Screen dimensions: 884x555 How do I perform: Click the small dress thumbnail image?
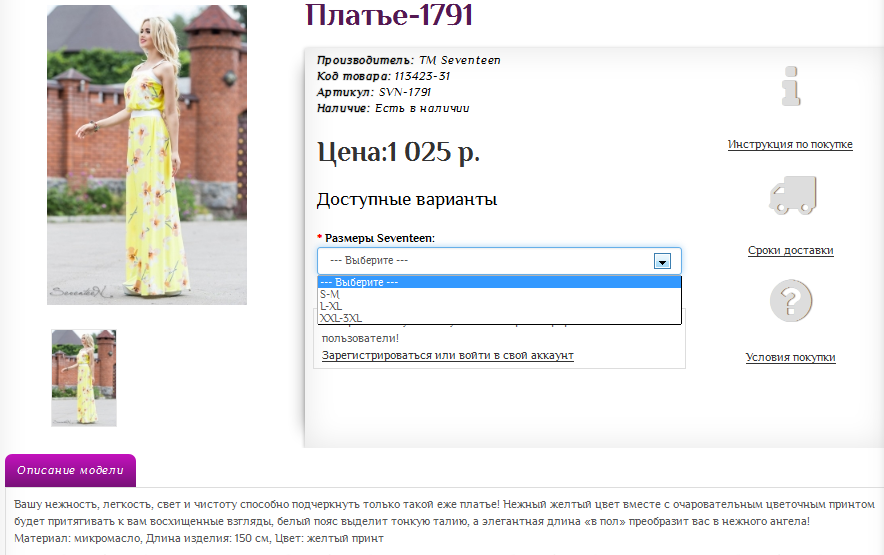point(84,378)
